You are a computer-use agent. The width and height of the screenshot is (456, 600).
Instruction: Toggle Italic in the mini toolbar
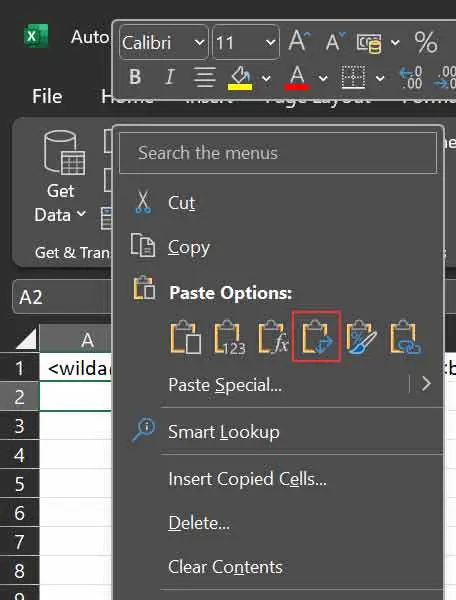tap(169, 77)
